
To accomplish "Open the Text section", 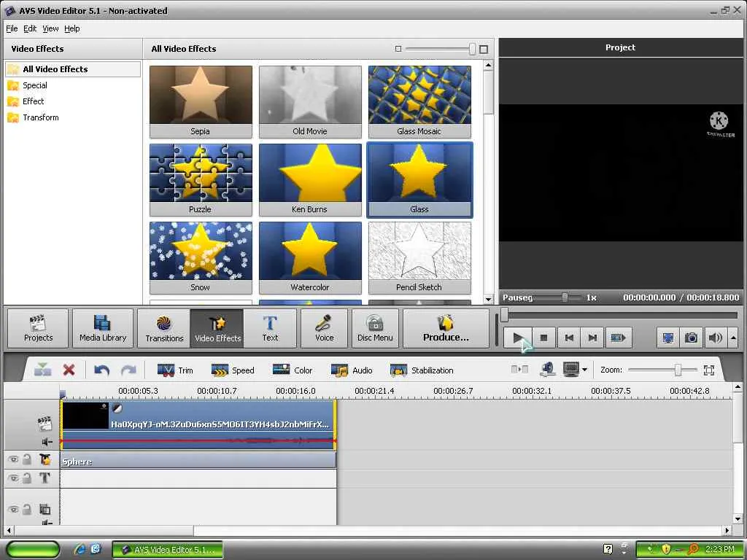I will (270, 329).
